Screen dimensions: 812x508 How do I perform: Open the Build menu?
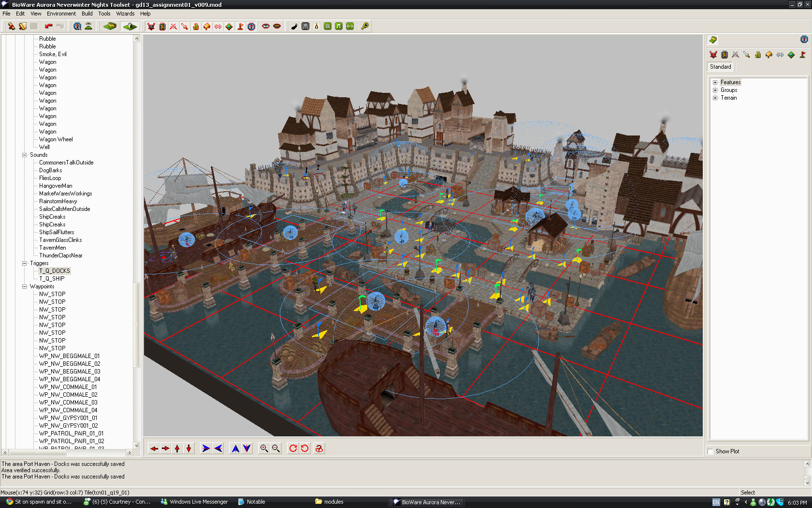tap(87, 14)
